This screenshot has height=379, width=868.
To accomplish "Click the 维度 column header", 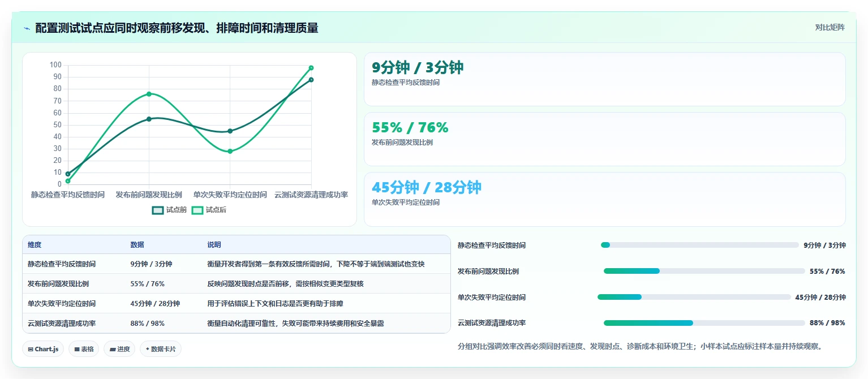I will 35,245.
